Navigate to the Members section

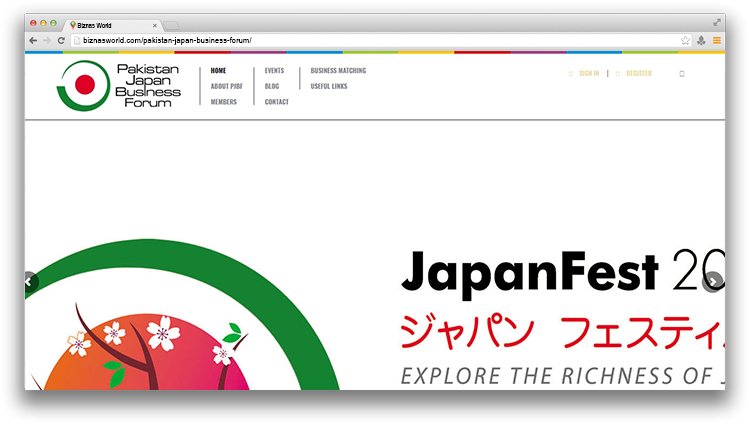tap(224, 102)
